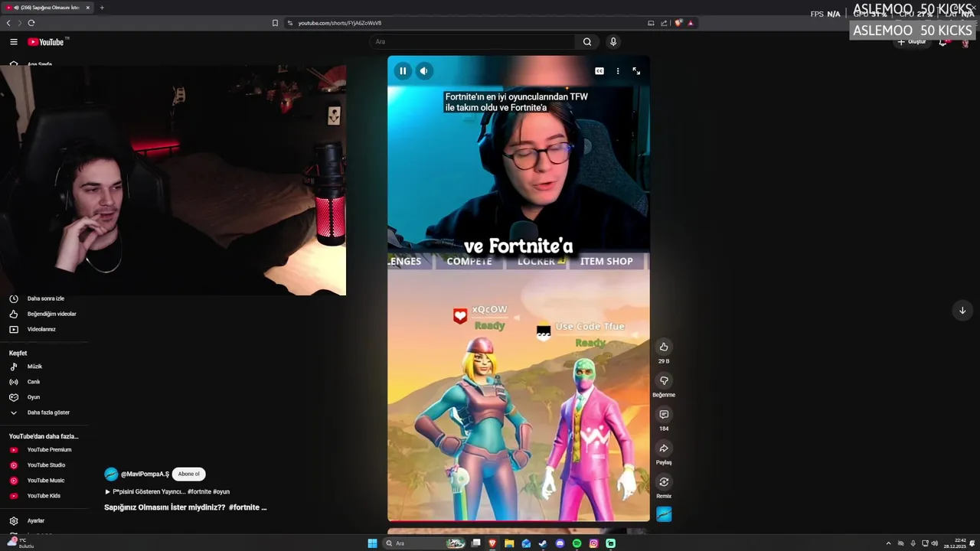Open Windows Start menu

[x=372, y=543]
